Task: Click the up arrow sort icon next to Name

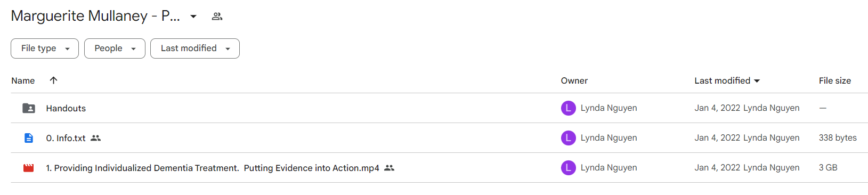Action: (x=53, y=80)
